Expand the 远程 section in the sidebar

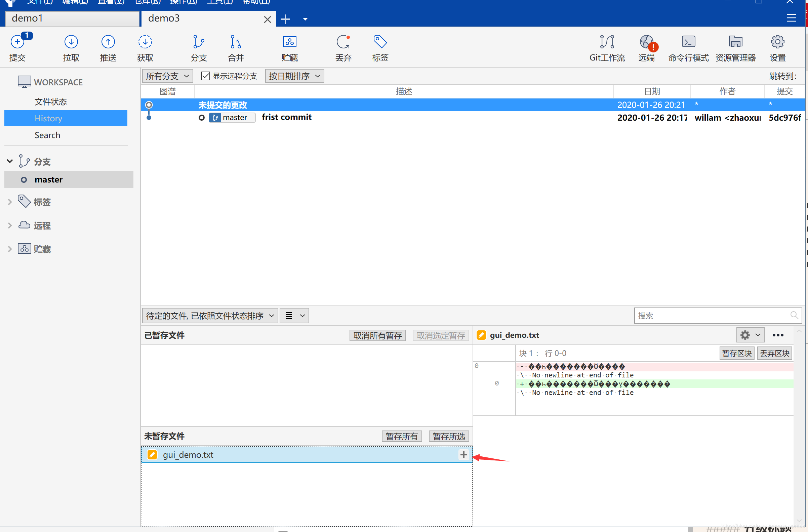coord(10,226)
